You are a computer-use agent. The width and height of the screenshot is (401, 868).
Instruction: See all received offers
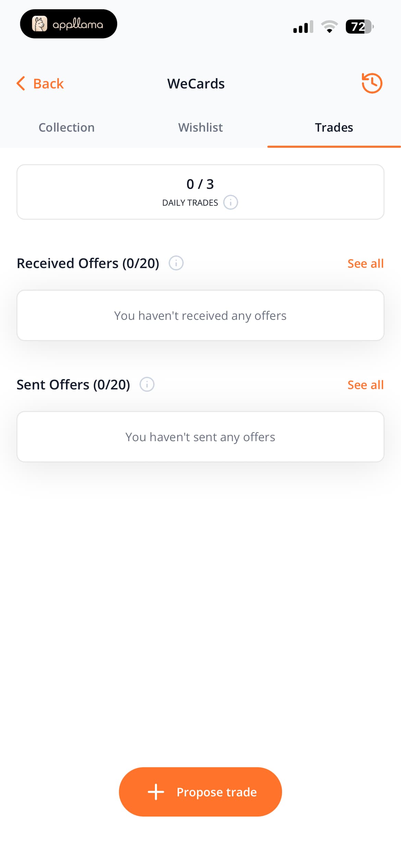(x=365, y=263)
